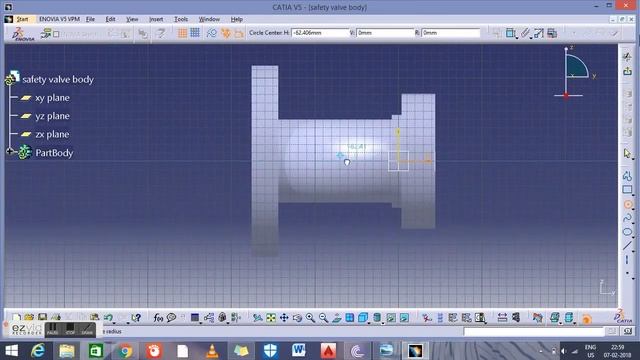640x360 pixels.
Task: Select the Pan view tool
Action: tap(284, 318)
